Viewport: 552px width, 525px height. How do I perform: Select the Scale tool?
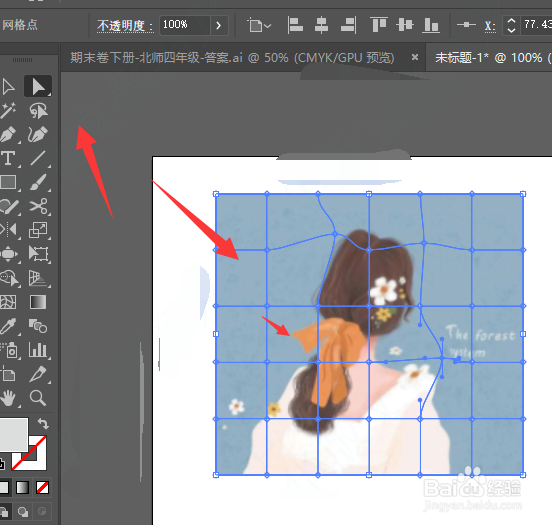click(38, 230)
